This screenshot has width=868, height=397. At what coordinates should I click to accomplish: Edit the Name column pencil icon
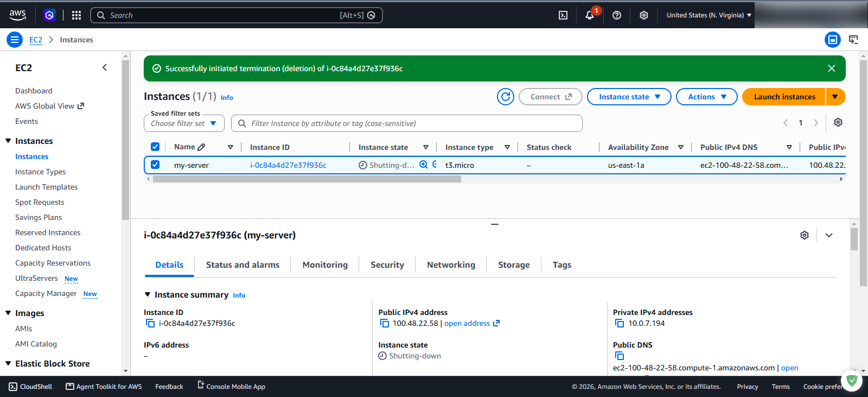(x=202, y=147)
